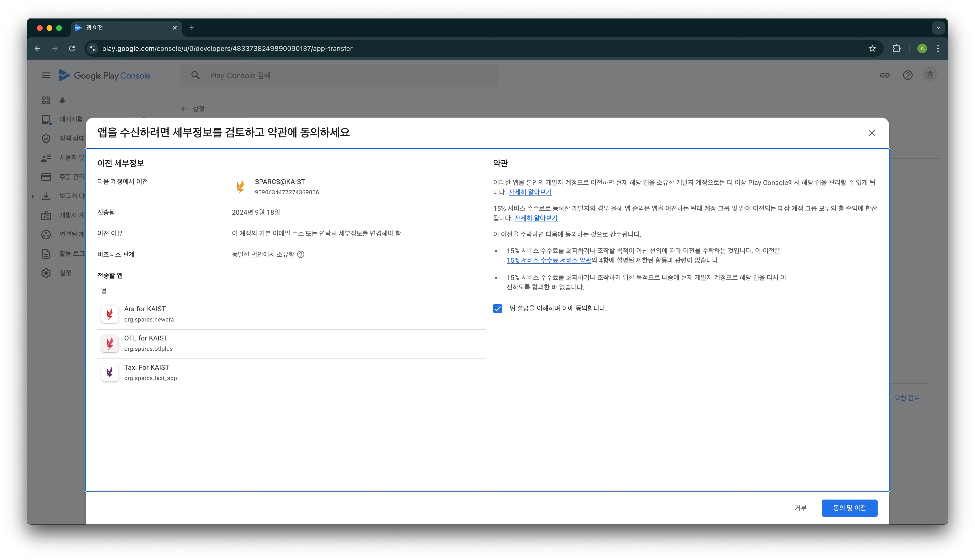Check the agreement checkbox under 약관
Viewport: 975px width, 560px height.
[498, 309]
